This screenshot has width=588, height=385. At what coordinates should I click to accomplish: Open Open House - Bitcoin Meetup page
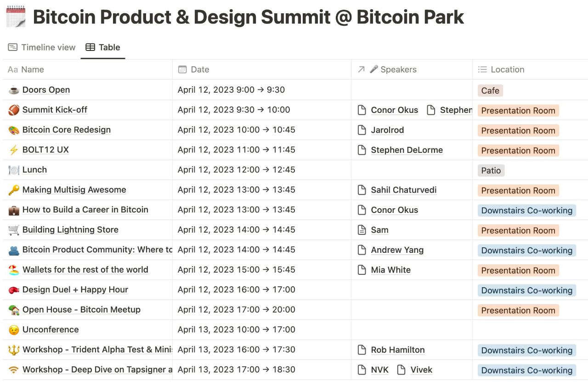point(81,310)
